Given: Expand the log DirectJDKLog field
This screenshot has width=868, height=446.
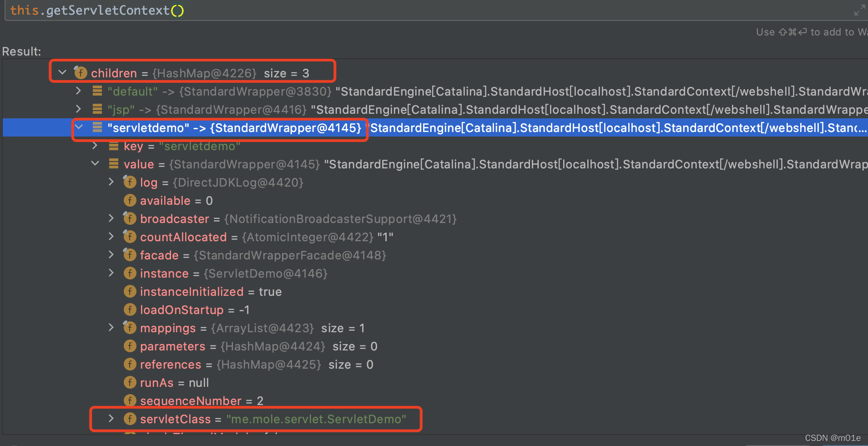Looking at the screenshot, I should [x=111, y=182].
